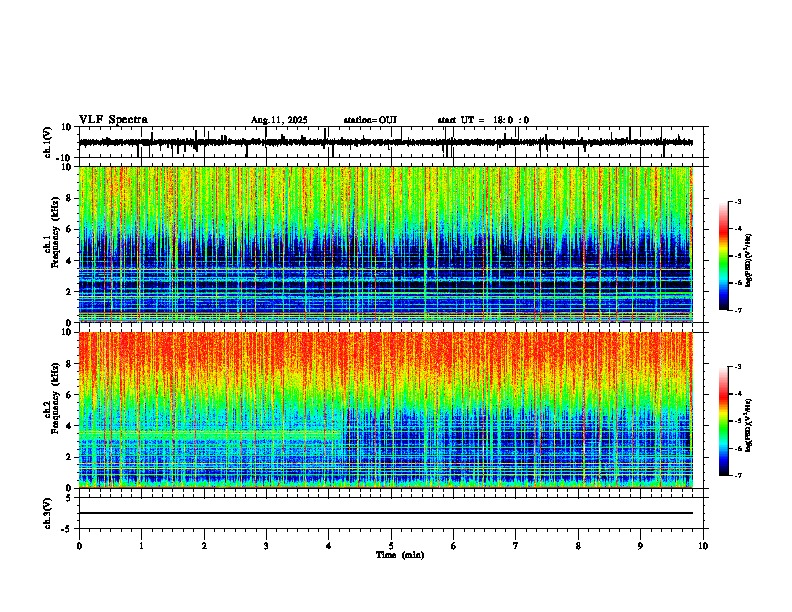Click the "Time (min)" x-axis label

pos(400,555)
